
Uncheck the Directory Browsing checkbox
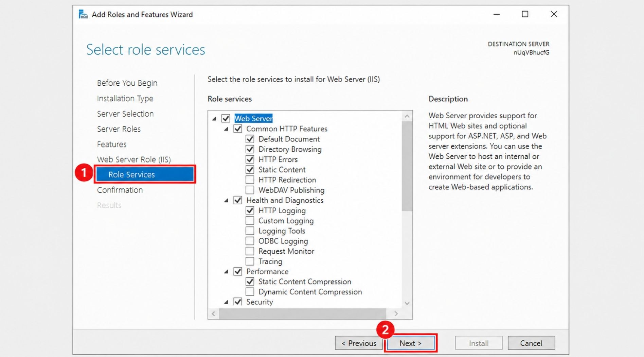[250, 149]
